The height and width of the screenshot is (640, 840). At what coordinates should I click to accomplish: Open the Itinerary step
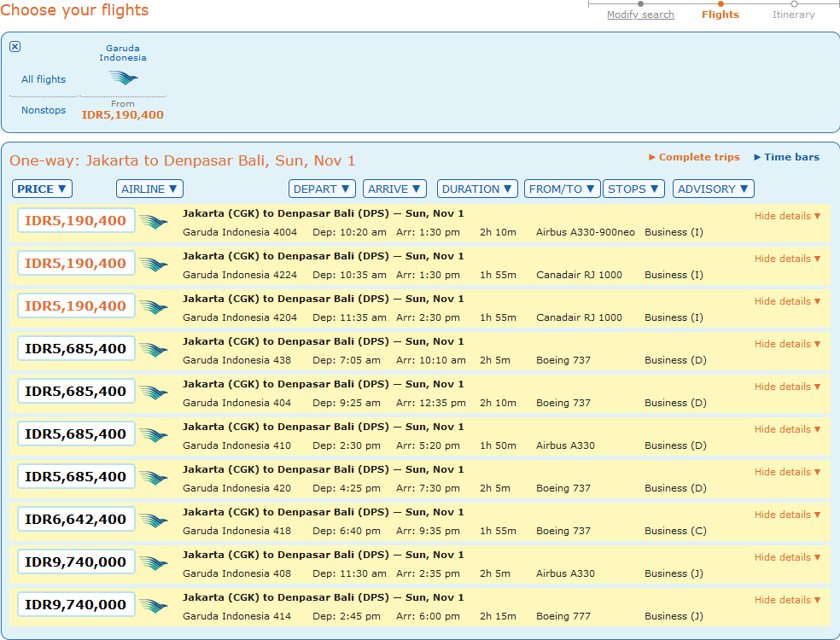[x=793, y=15]
